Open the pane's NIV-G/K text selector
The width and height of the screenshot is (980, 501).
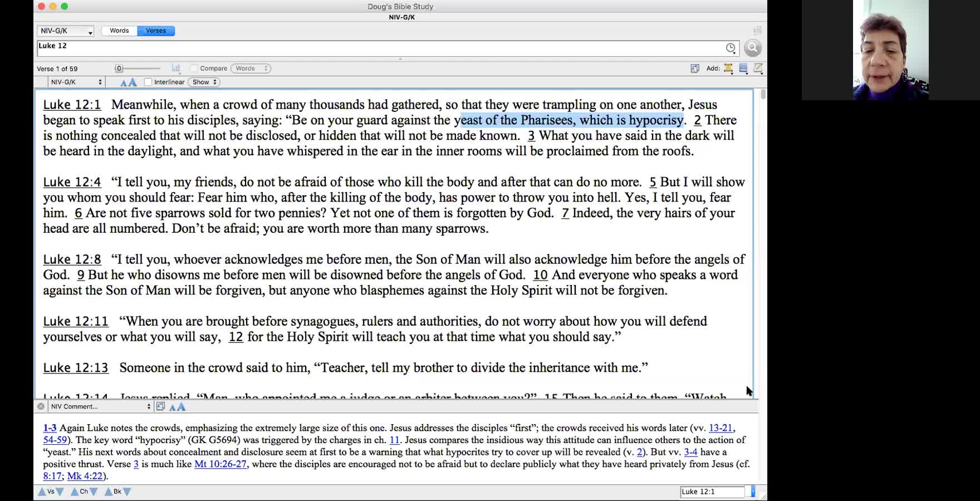(x=76, y=82)
